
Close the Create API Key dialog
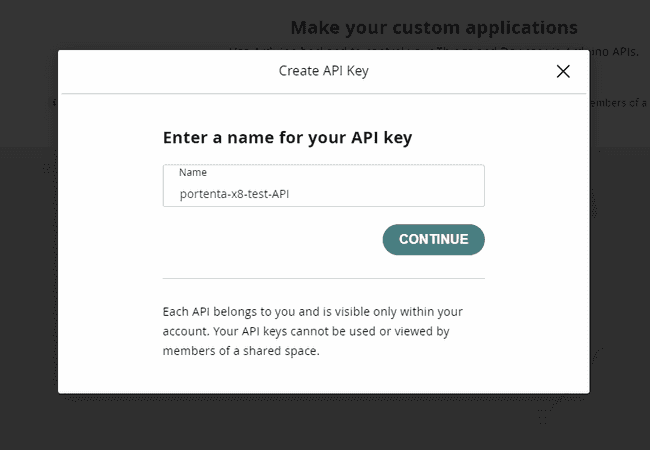(563, 71)
